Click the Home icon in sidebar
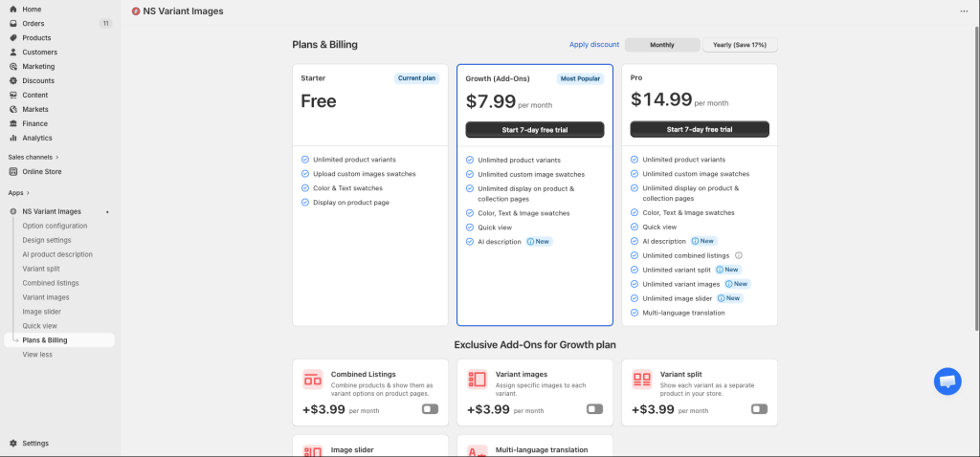Image resolution: width=980 pixels, height=457 pixels. pos(13,9)
